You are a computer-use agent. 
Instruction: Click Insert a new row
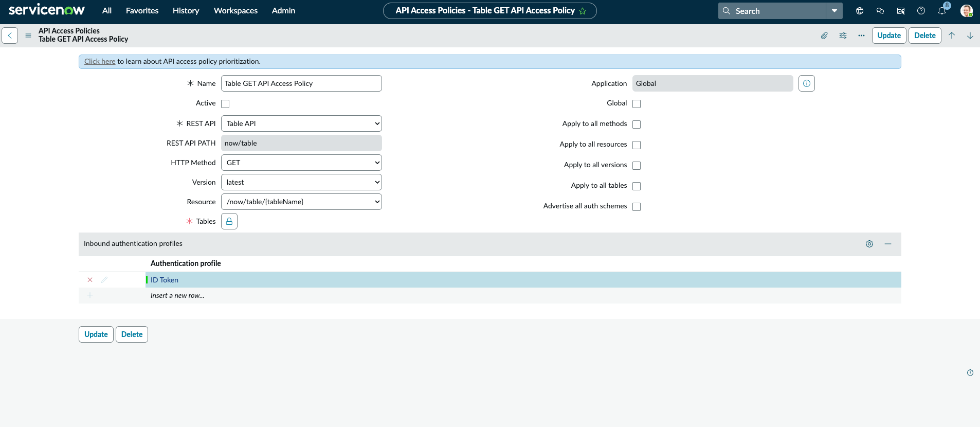pyautogui.click(x=177, y=295)
